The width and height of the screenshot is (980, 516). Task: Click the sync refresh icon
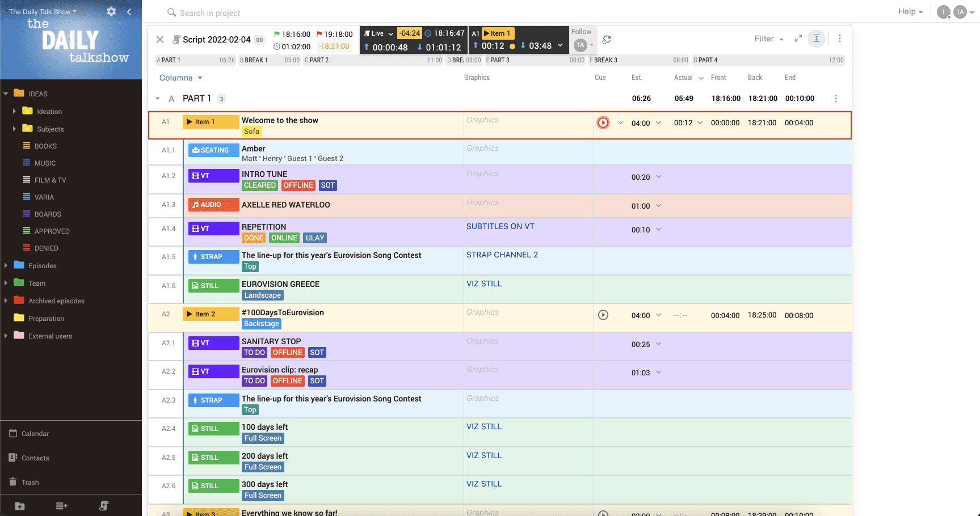click(607, 39)
